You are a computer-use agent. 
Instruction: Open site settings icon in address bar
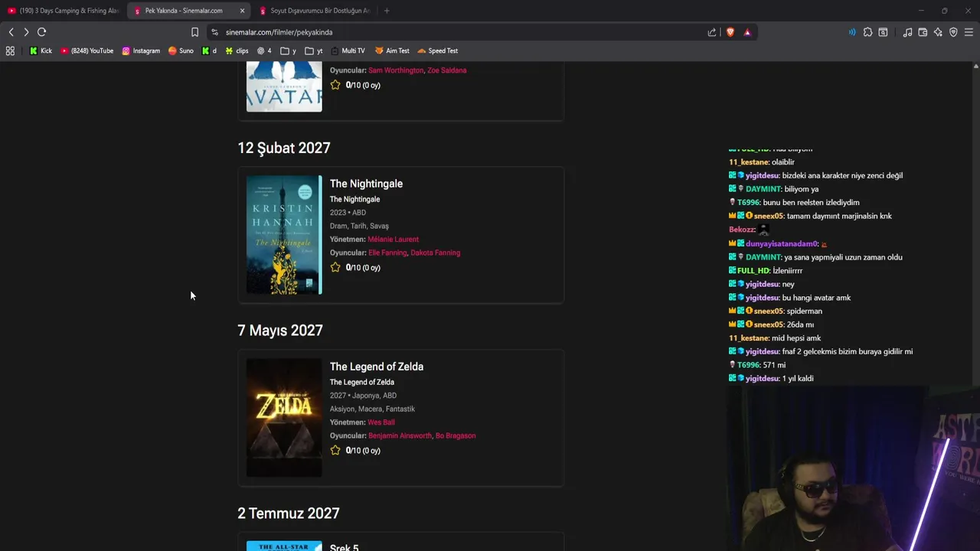[214, 32]
